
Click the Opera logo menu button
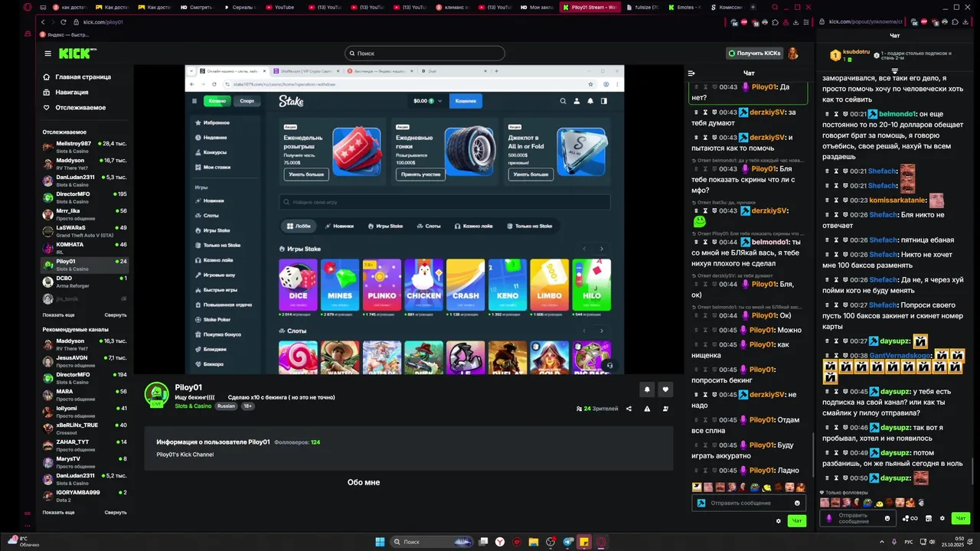(28, 7)
